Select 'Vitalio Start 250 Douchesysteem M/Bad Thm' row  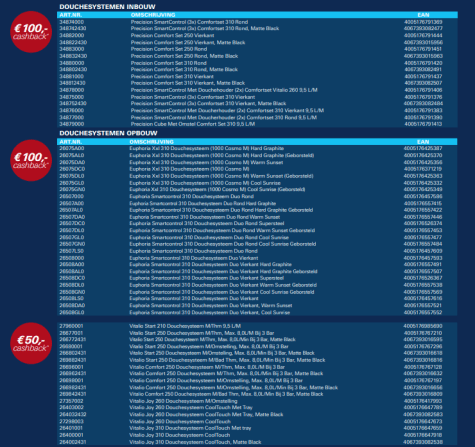257,360
